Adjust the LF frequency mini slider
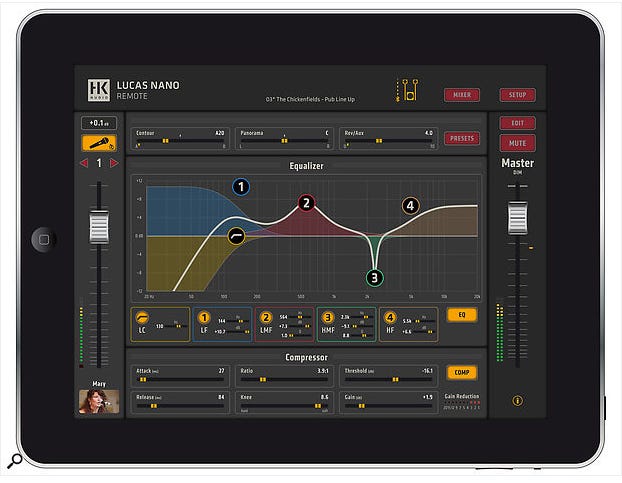Screen dimensions: 622x483 click(238, 320)
